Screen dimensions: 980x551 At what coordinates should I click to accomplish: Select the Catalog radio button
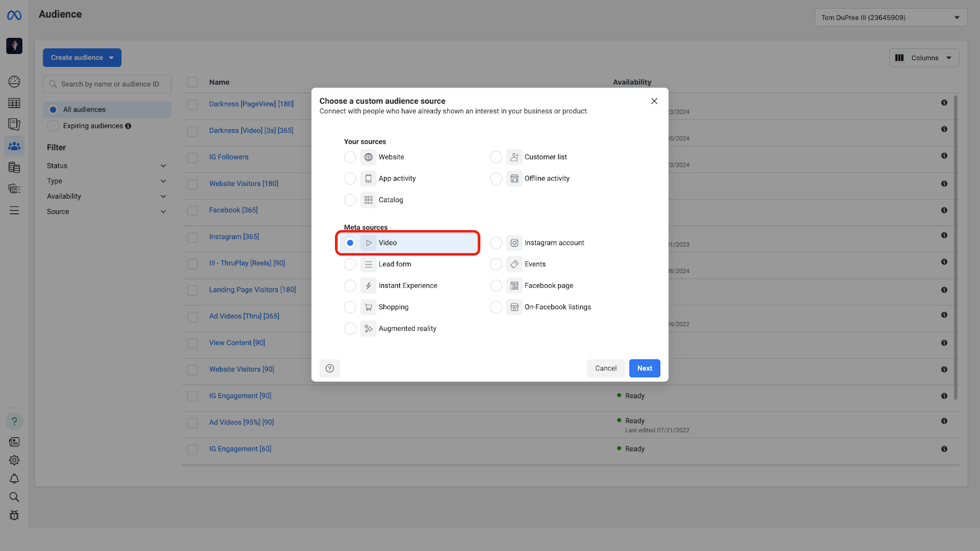350,200
